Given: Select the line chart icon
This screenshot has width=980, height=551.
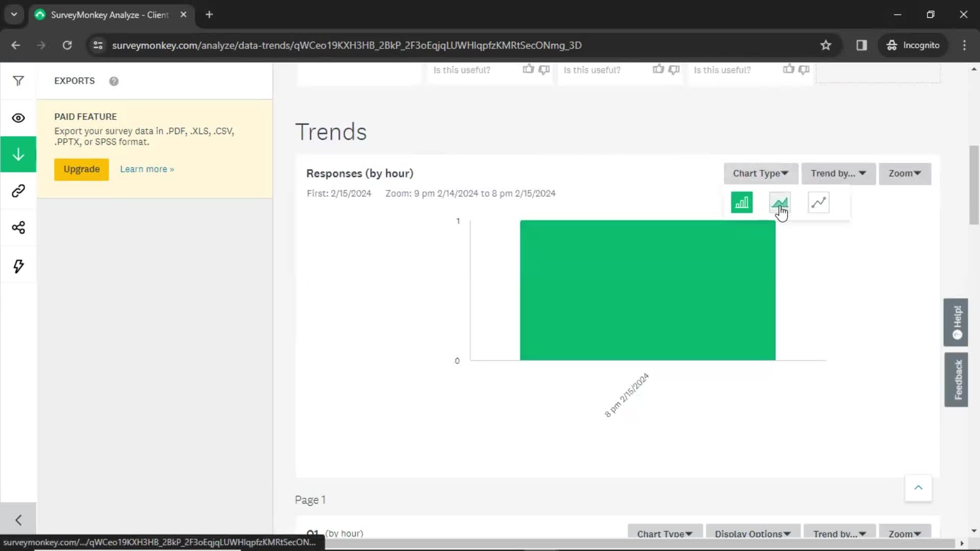Looking at the screenshot, I should 819,203.
